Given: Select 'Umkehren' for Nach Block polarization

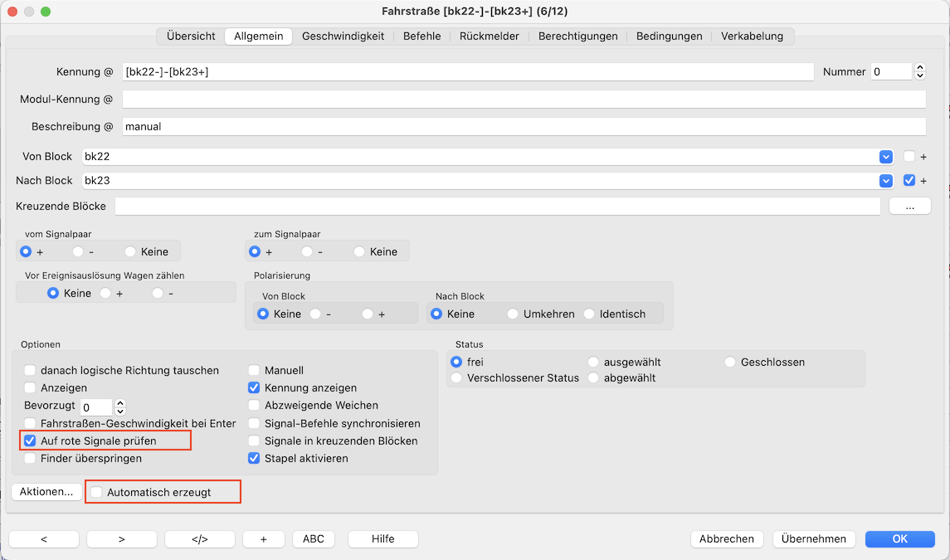Looking at the screenshot, I should (x=513, y=314).
